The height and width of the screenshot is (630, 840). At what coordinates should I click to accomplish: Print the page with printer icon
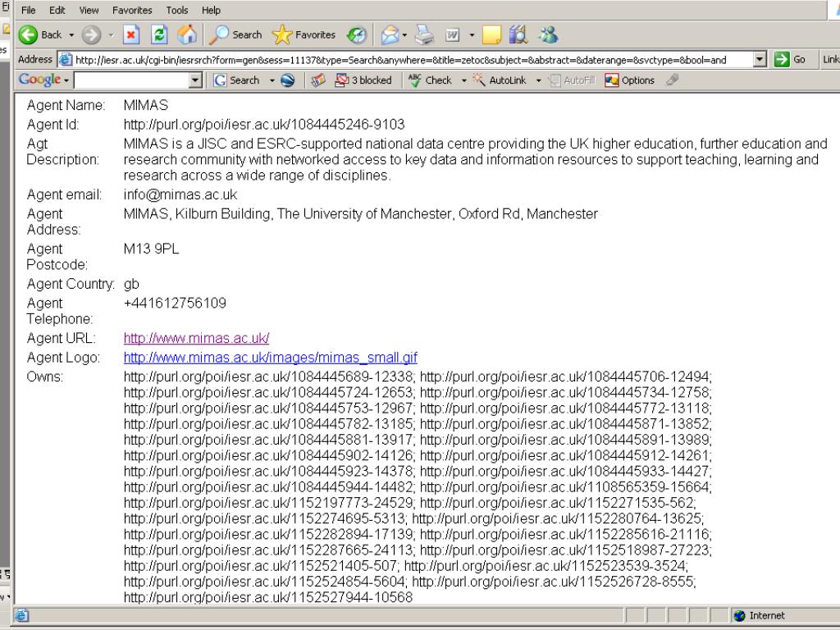pyautogui.click(x=425, y=34)
